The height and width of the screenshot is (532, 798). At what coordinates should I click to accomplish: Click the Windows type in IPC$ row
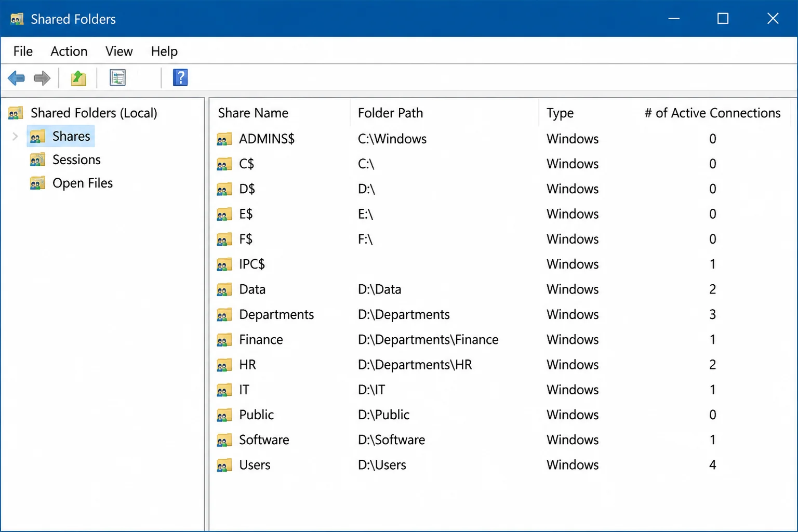pyautogui.click(x=573, y=264)
